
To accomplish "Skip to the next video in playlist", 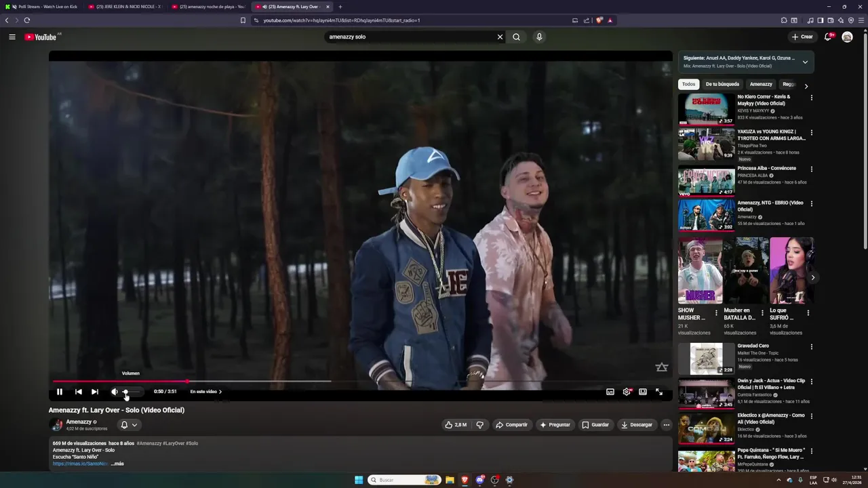I will click(95, 392).
